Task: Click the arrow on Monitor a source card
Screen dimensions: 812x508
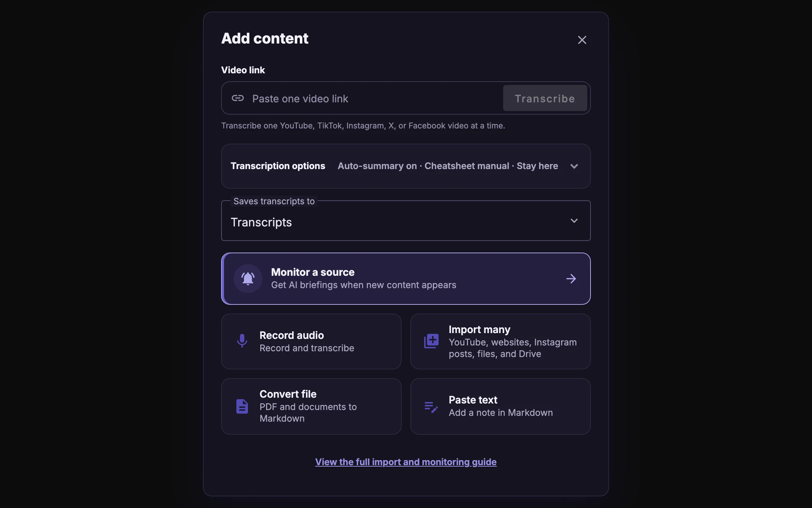Action: pos(571,279)
